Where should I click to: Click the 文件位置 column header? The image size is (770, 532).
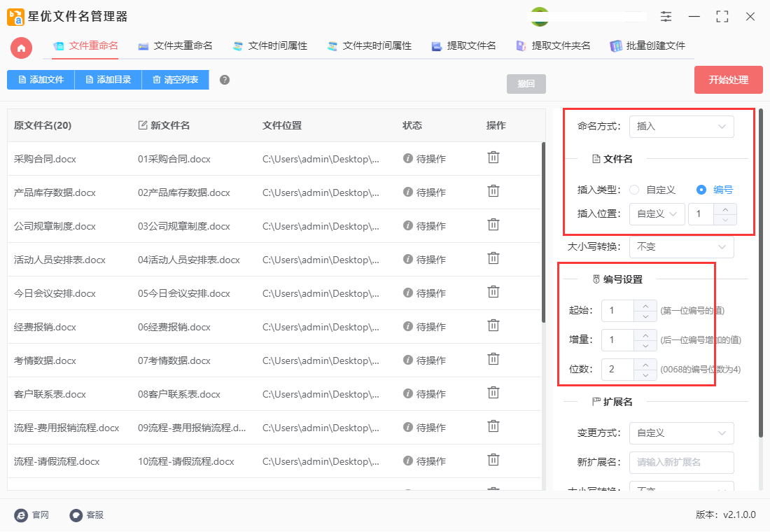coord(282,125)
